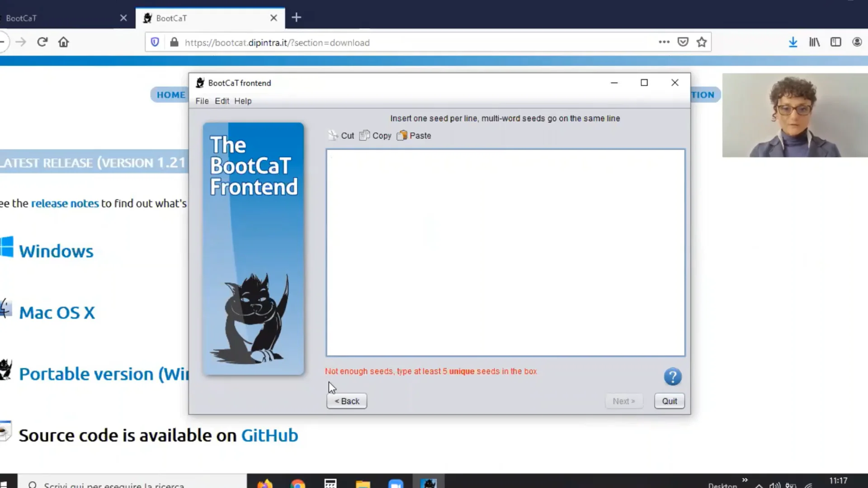Open the File menu
The width and height of the screenshot is (868, 488).
(x=202, y=101)
